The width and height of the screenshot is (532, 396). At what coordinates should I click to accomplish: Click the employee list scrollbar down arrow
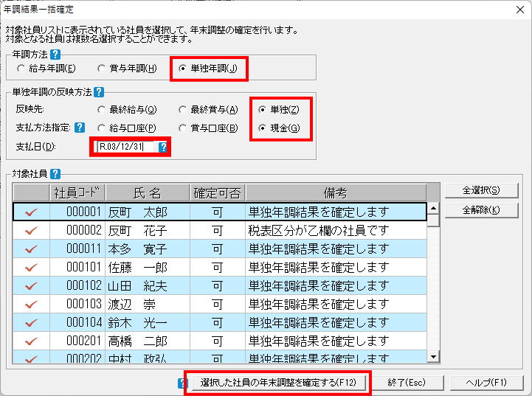[433, 357]
